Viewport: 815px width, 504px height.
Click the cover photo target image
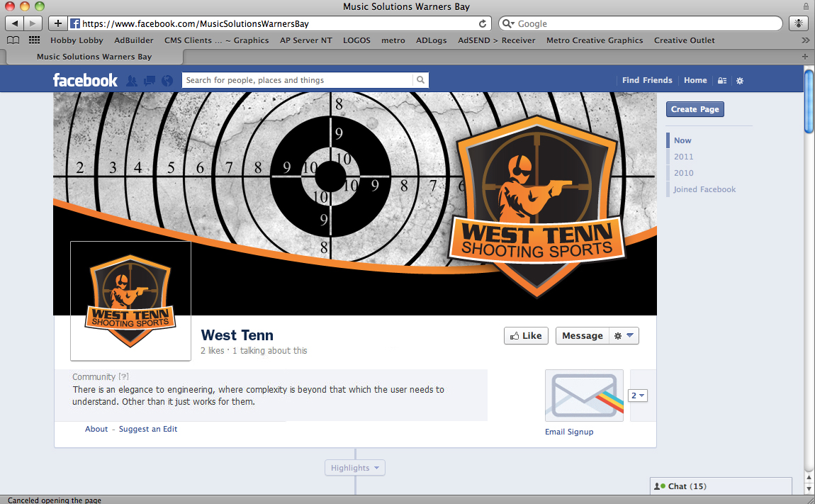click(x=355, y=203)
